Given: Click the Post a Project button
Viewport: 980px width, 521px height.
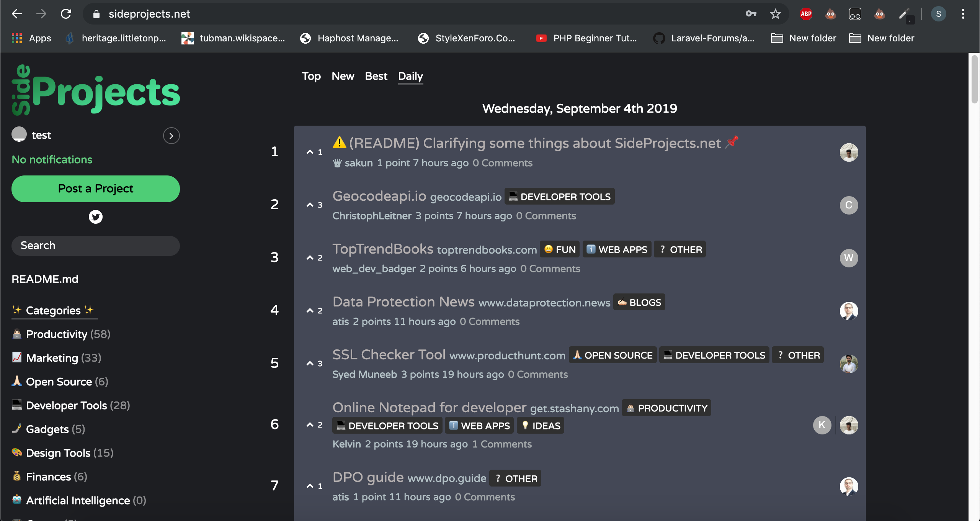Looking at the screenshot, I should pyautogui.click(x=96, y=189).
